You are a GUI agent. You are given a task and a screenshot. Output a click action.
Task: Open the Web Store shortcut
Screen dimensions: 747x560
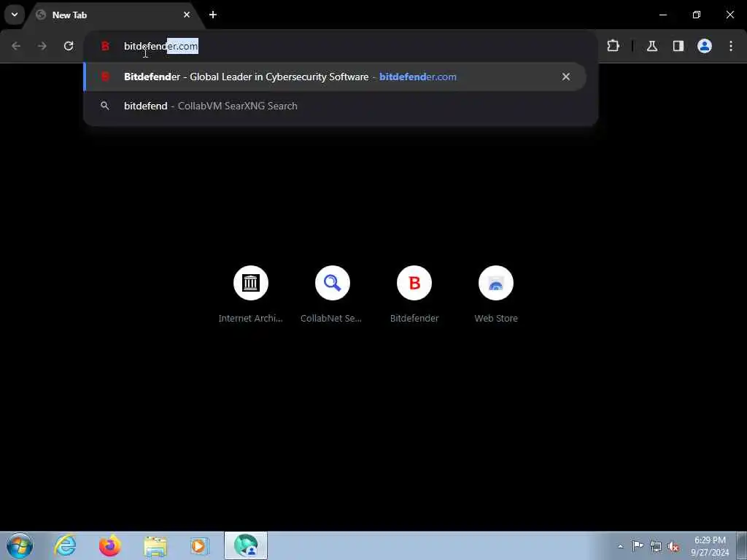[496, 295]
